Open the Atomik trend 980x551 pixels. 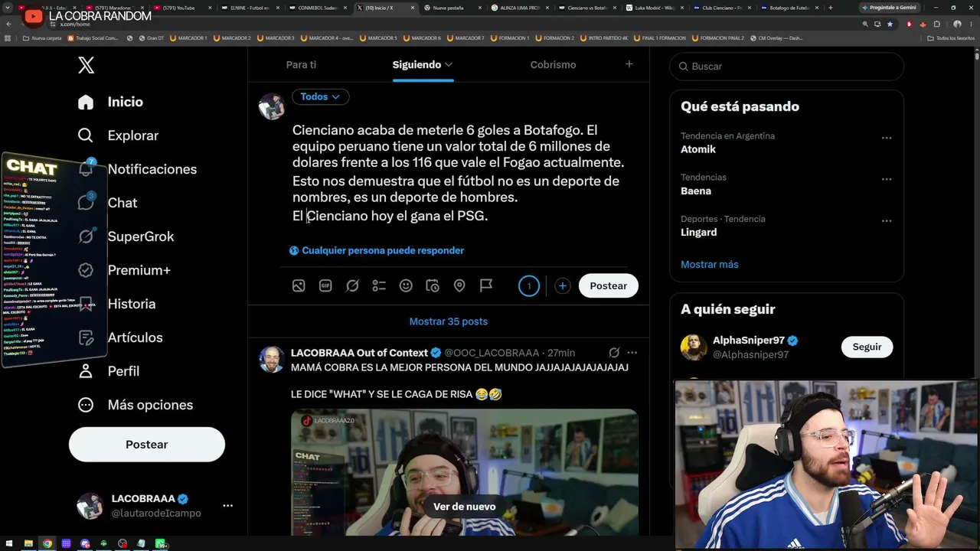click(x=698, y=149)
